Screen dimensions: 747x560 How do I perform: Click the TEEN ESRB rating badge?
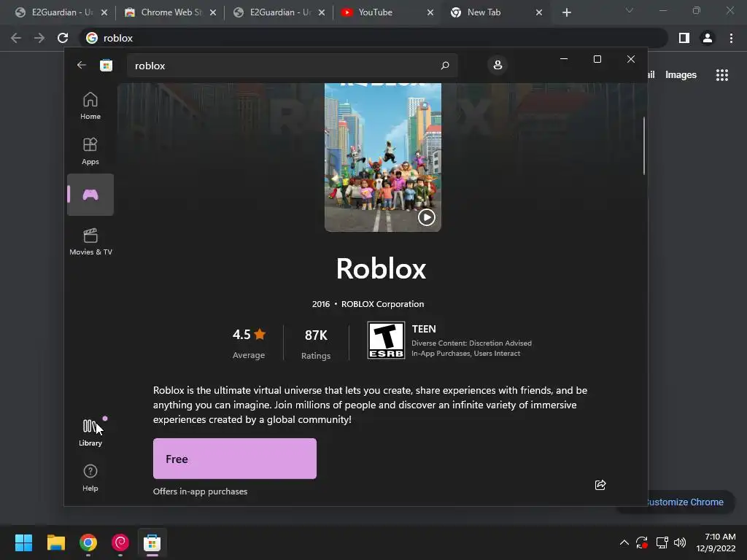386,340
